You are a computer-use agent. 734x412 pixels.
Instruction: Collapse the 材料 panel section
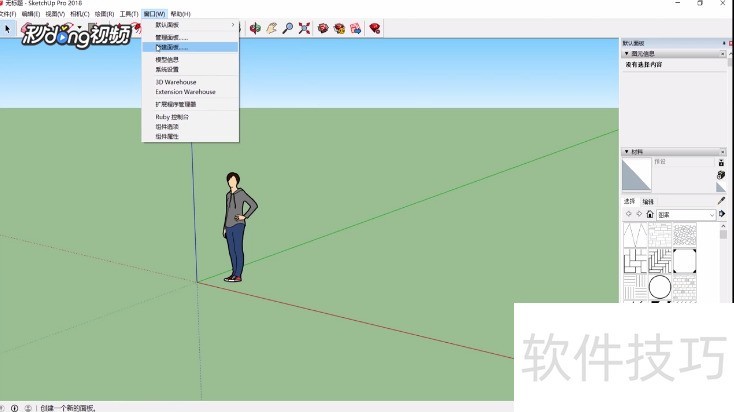(626, 152)
